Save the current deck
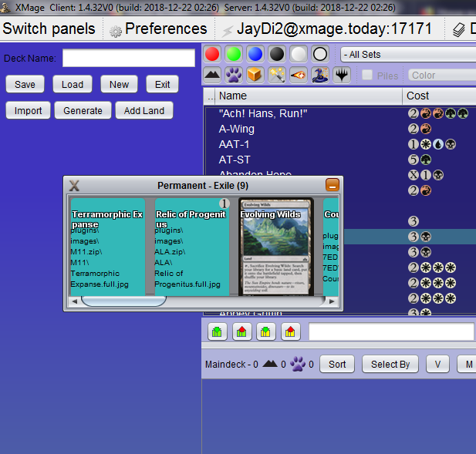This screenshot has width=476, height=454. tap(25, 84)
